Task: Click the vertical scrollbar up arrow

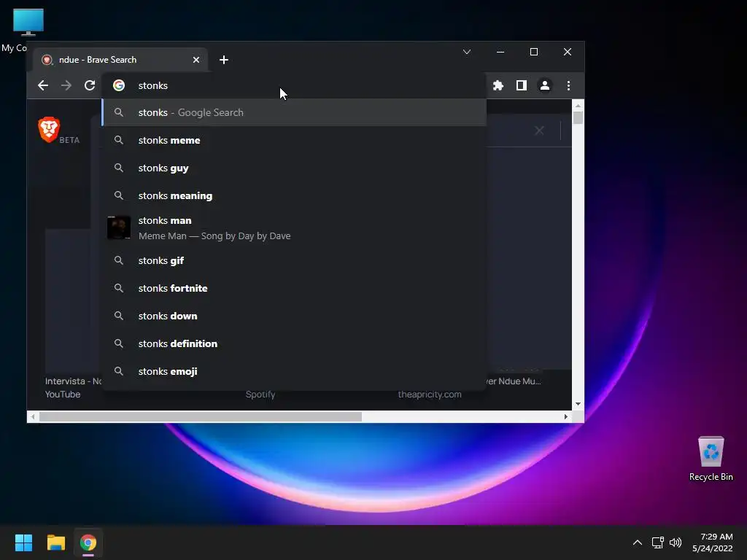Action: [578, 105]
